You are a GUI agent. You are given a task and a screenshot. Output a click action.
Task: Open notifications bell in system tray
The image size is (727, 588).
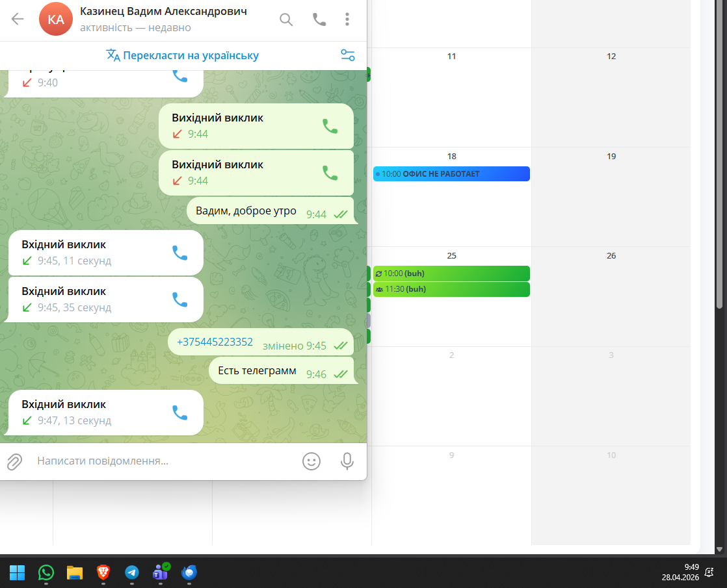coord(709,572)
